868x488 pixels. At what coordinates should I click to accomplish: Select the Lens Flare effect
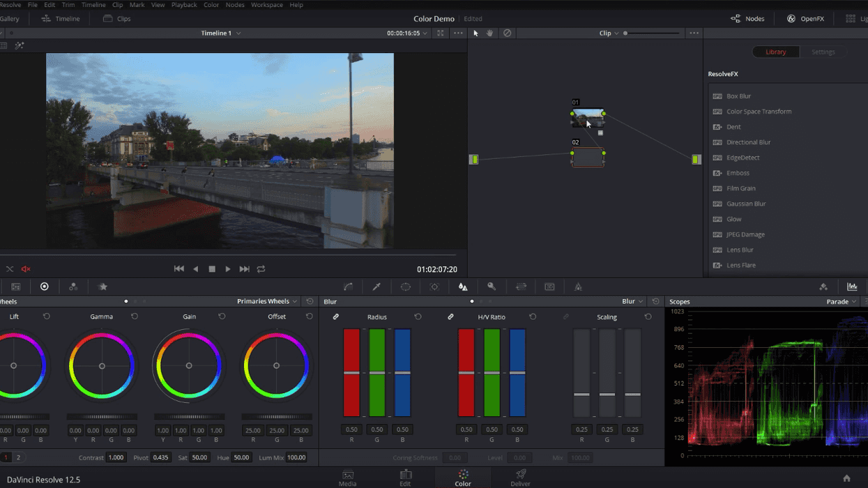click(741, 265)
